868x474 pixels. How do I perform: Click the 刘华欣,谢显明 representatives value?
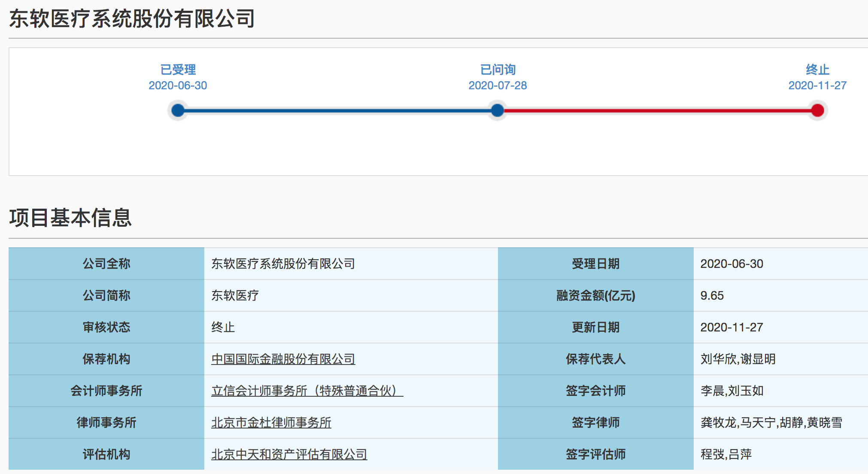click(738, 359)
